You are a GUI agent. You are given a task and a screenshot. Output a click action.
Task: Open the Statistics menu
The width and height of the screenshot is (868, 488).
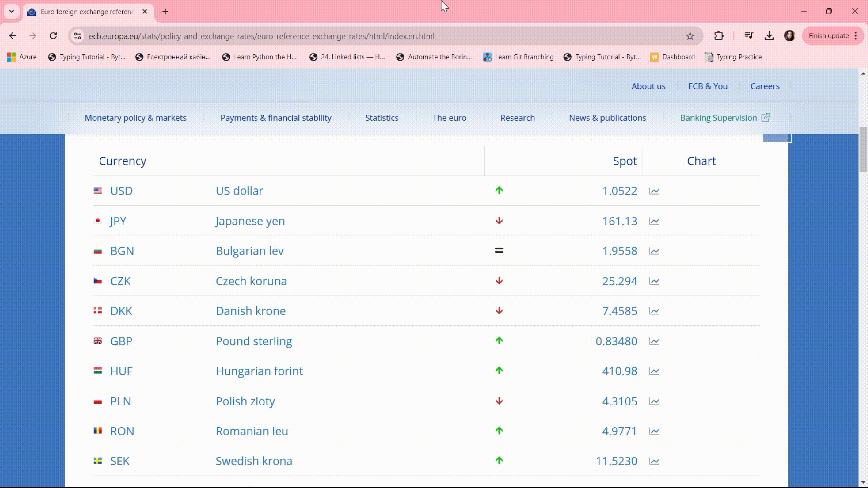click(x=382, y=118)
